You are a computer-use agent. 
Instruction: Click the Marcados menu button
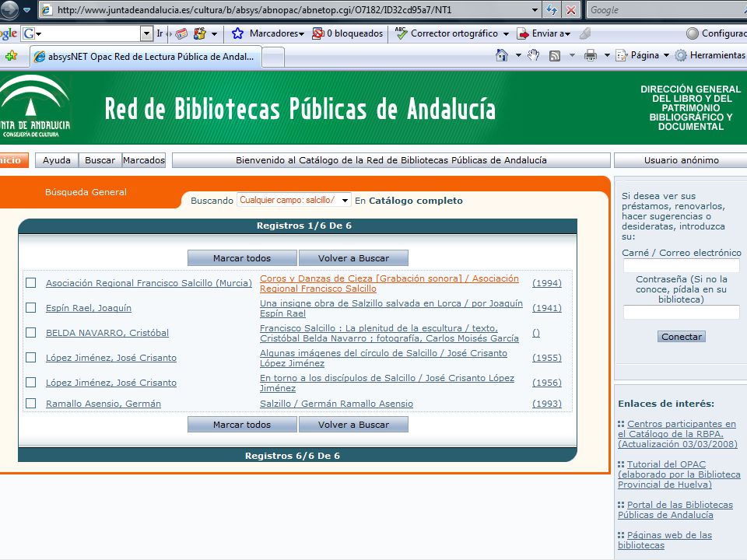click(x=144, y=160)
